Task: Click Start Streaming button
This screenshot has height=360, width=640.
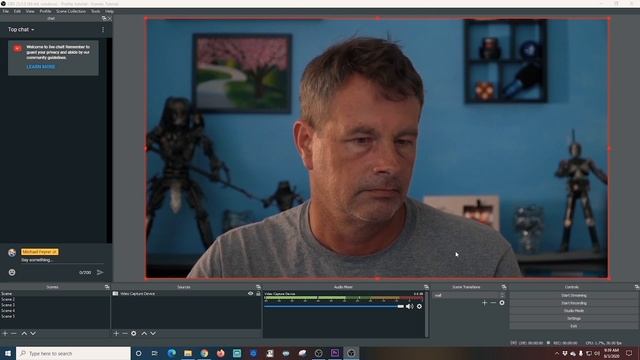Action: click(x=573, y=296)
